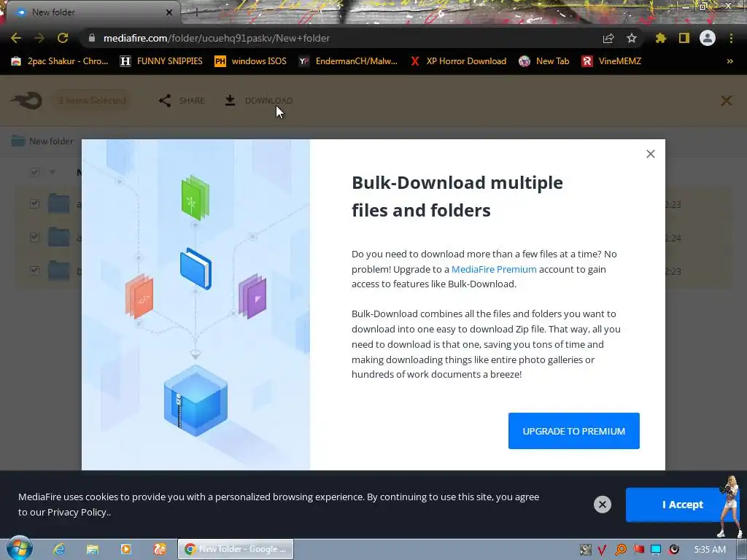Open New Tab bookmark
The width and height of the screenshot is (747, 560).
click(x=544, y=61)
